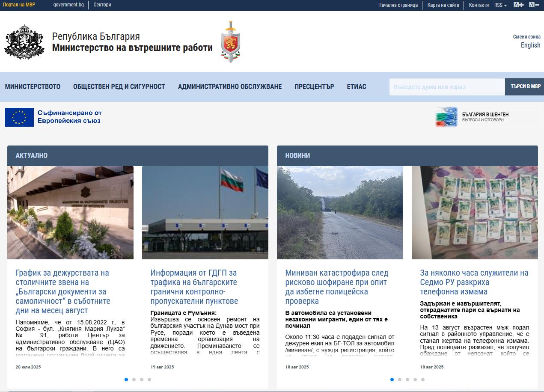The image size is (544, 392).
Task: Select first Новини carousel dot
Action: (x=392, y=380)
